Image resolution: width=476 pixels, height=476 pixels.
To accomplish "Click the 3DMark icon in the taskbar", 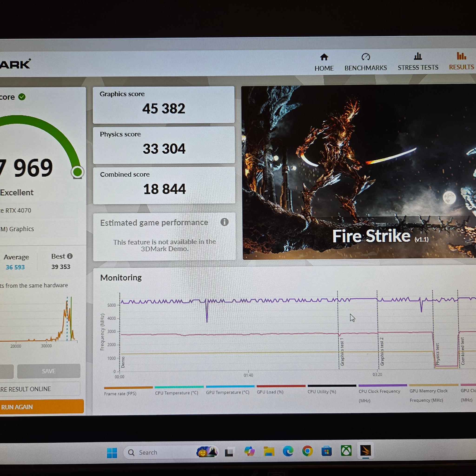I will pyautogui.click(x=365, y=451).
